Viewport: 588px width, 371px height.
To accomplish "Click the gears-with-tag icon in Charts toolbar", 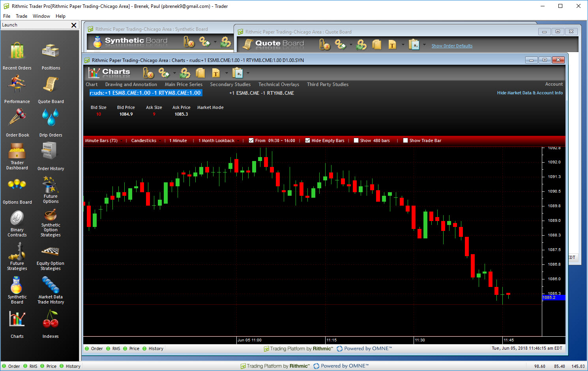I will (164, 73).
